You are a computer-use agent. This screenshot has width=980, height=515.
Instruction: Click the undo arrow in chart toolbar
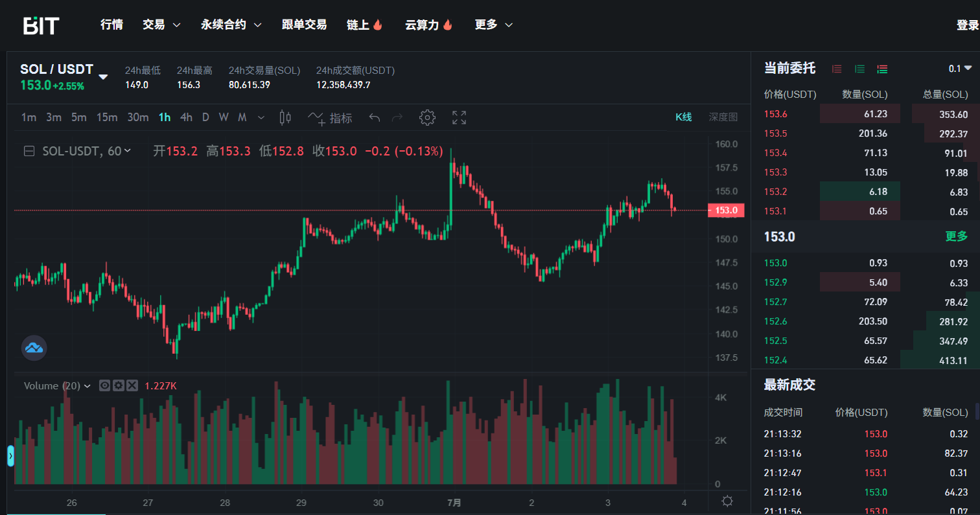click(x=374, y=117)
